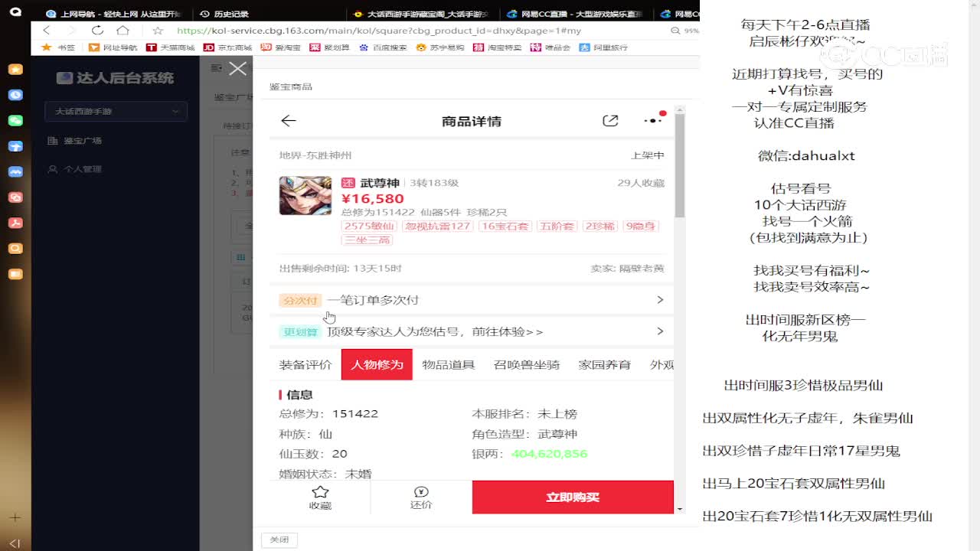Open the green WeChat sidebar app
The width and height of the screenshot is (980, 551).
pos(15,120)
